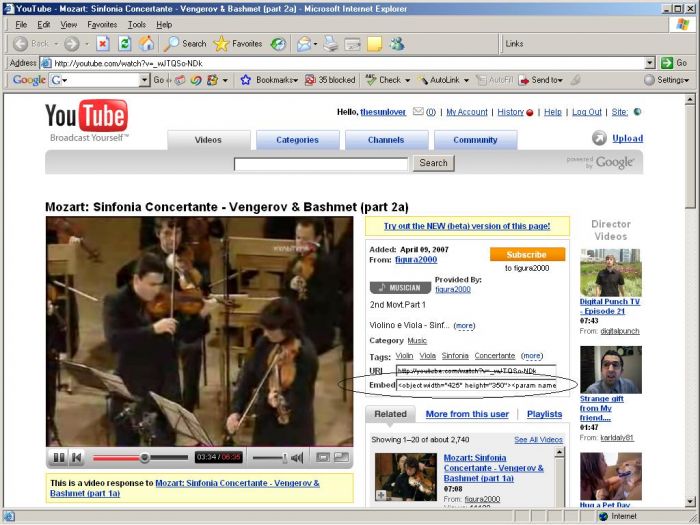The width and height of the screenshot is (700, 525).
Task: Restart video with the rewind button
Action: point(77,458)
